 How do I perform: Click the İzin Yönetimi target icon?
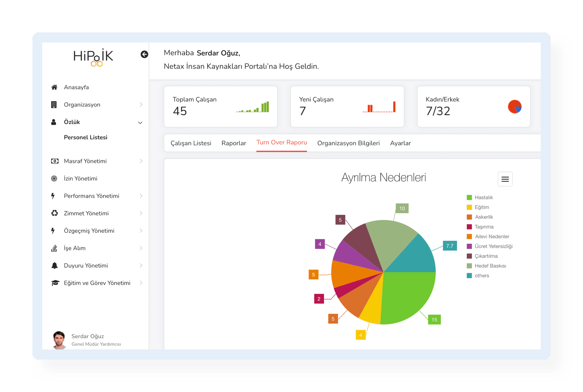(54, 178)
